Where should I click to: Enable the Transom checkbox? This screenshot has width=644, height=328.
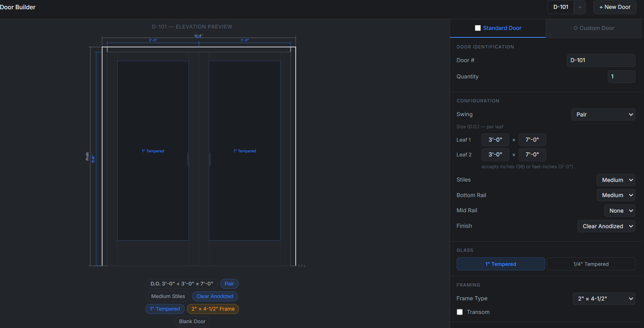[460, 312]
